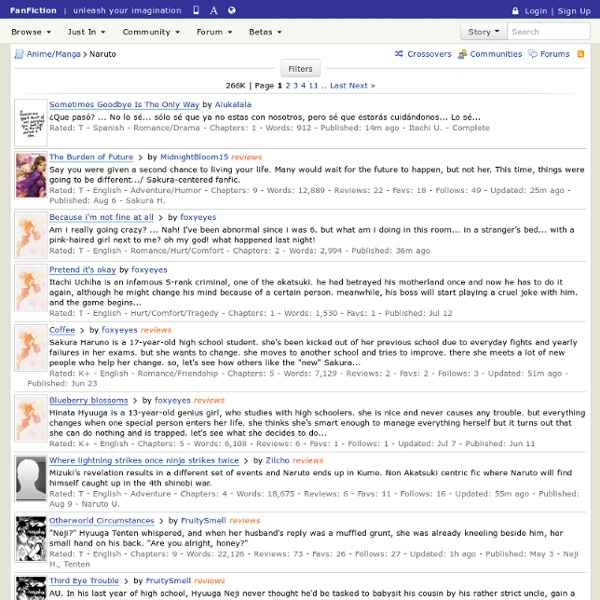Open story Sometimes Goodbye Is The Only Way

124,104
